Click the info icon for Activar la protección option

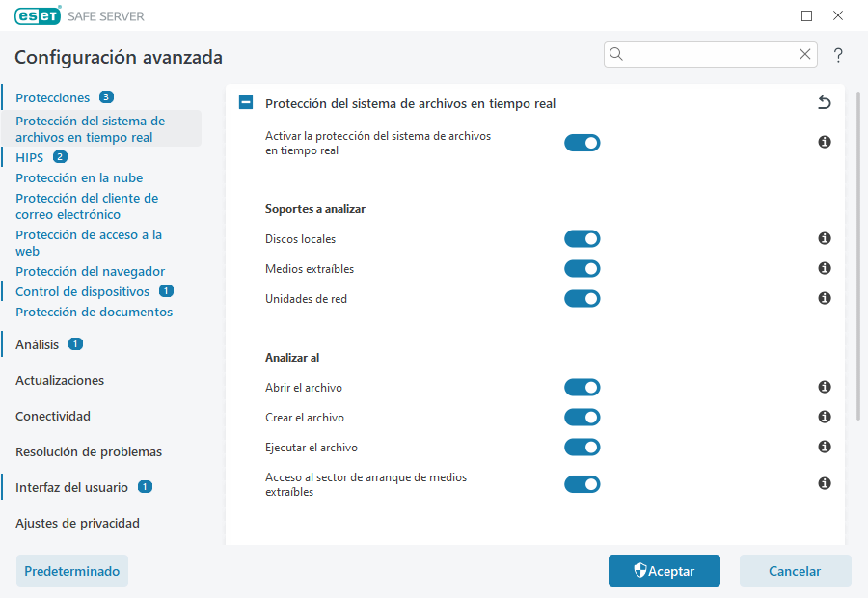(825, 142)
